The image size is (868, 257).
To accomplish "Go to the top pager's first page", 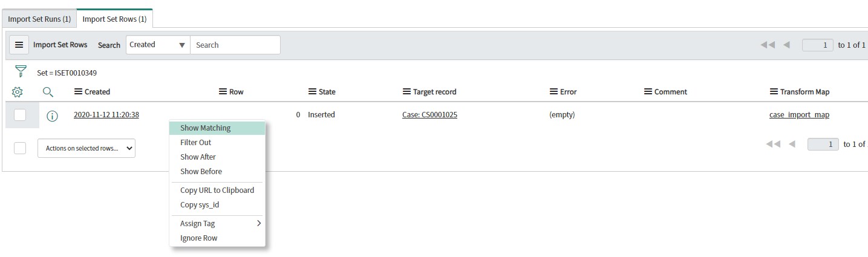I will (x=768, y=45).
